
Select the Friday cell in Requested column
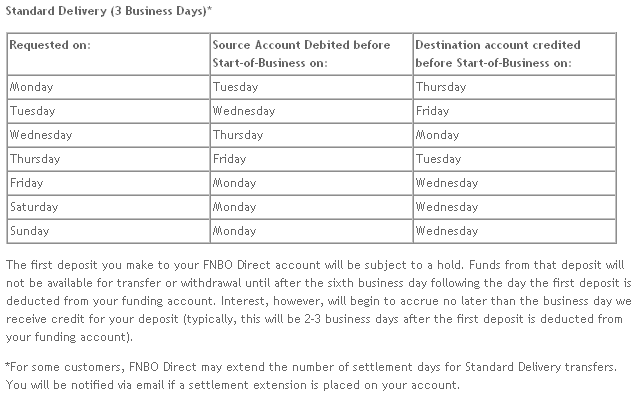coord(108,183)
